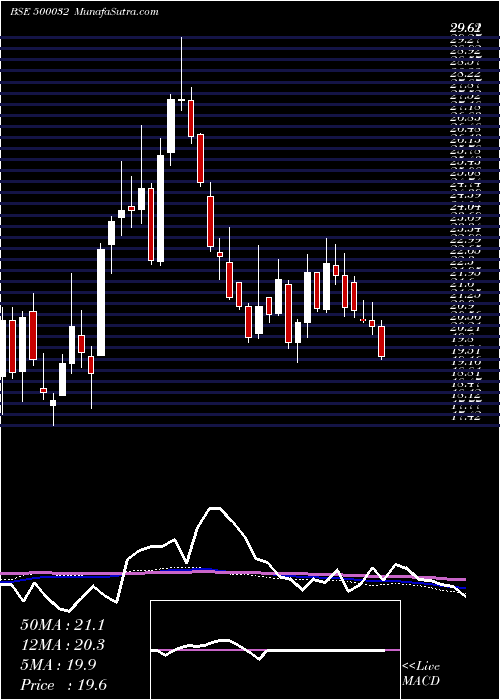Click the BSE 500052 MunafaSutra.com title text
The image size is (500, 700).
[x=84, y=12]
